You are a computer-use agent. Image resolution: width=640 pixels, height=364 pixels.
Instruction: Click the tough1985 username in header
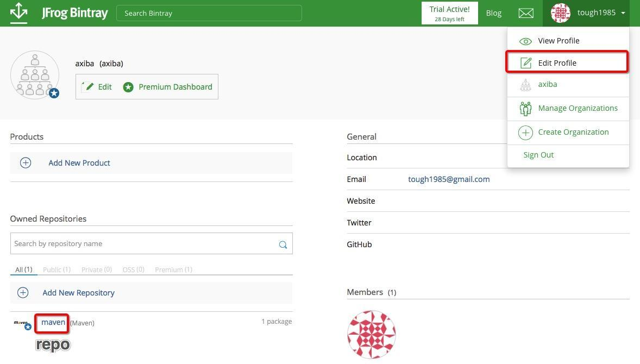pos(597,12)
